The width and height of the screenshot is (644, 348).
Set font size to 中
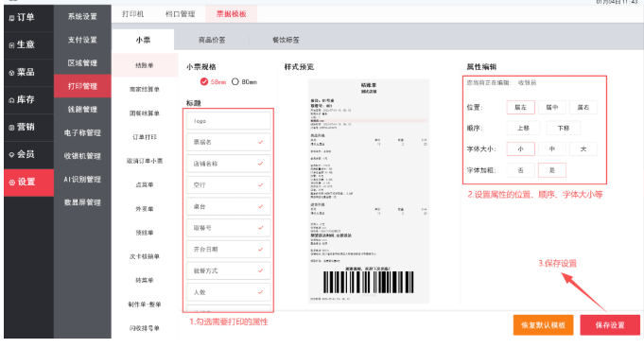(552, 149)
